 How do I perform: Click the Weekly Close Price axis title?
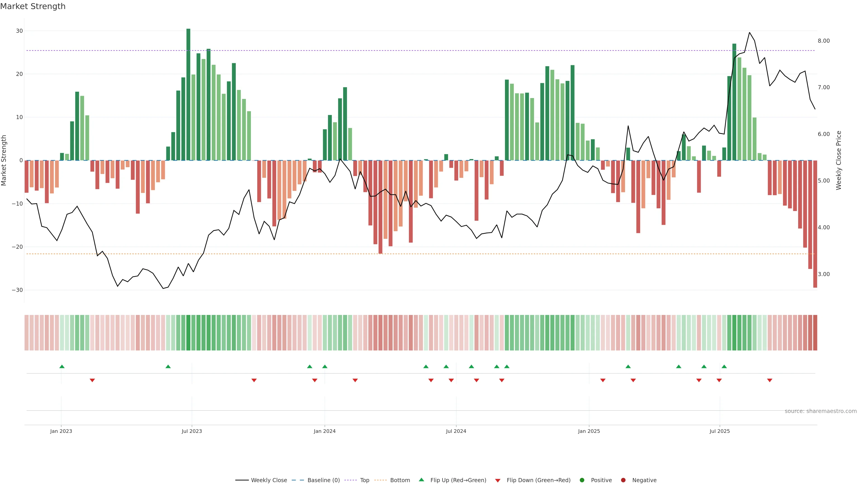839,160
